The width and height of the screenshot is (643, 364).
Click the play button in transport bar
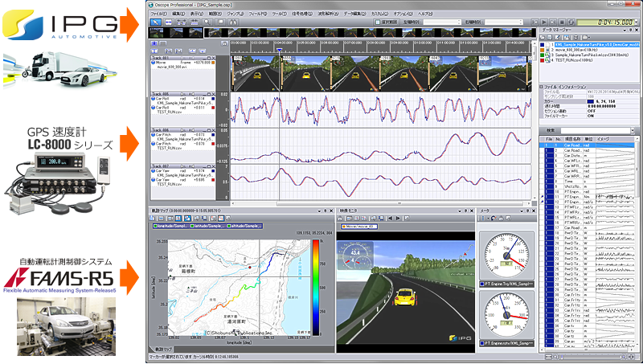coord(544,22)
